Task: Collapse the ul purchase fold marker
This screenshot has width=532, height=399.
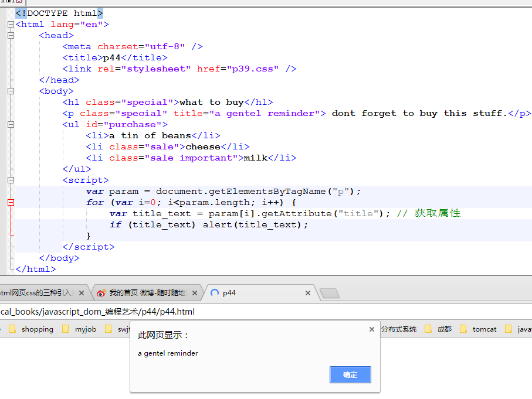Action: 11,125
